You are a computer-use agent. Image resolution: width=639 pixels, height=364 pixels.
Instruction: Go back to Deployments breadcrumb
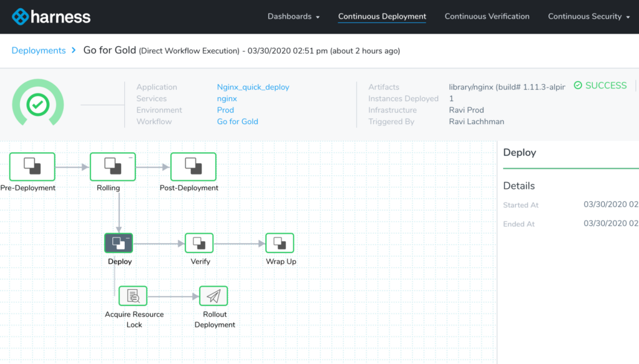[38, 50]
